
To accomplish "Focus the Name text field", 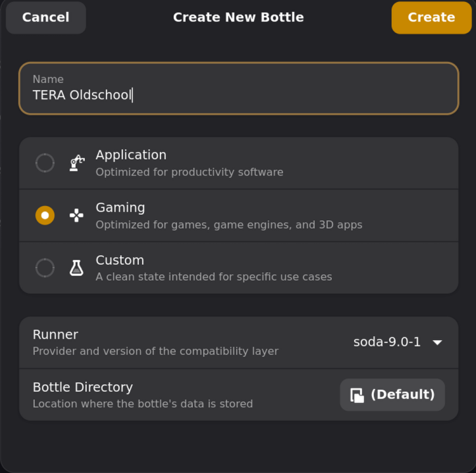I will (238, 88).
